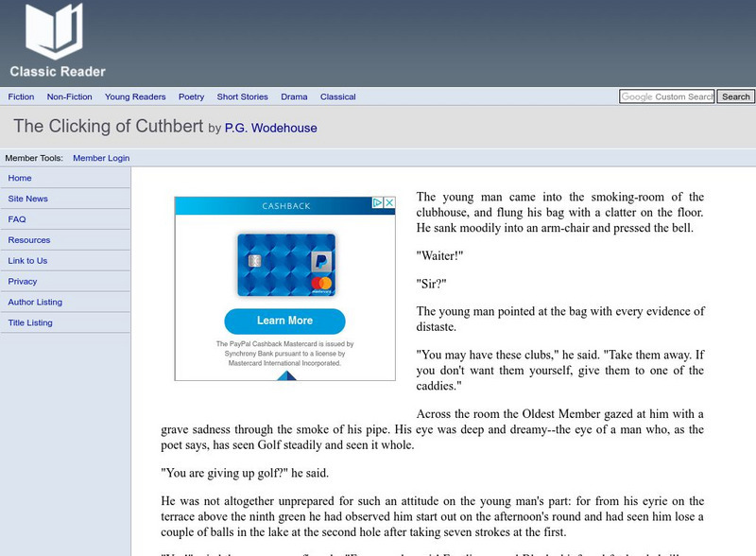
Task: Go to the Poetry section
Action: click(x=192, y=96)
